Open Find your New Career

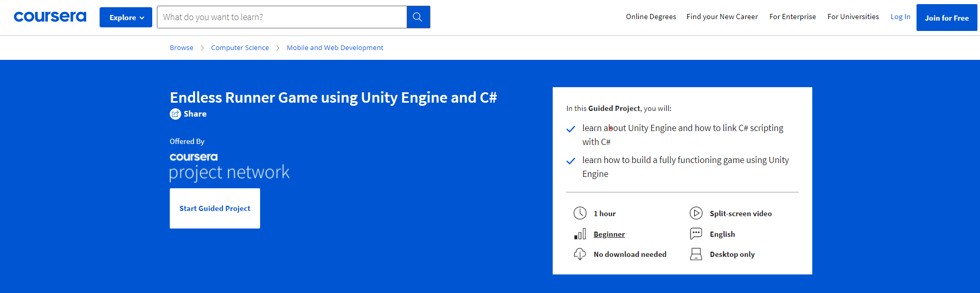click(x=722, y=17)
